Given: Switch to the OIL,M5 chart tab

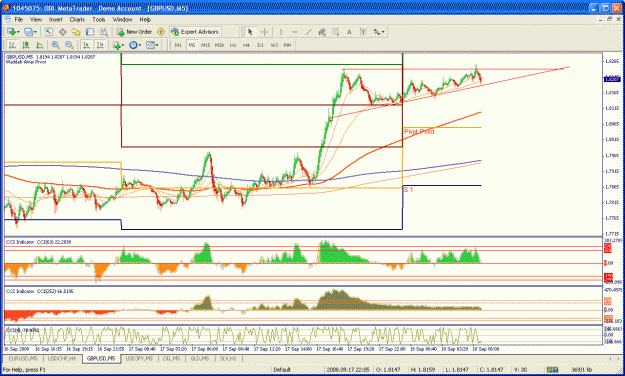Looking at the screenshot, I should click(x=171, y=358).
